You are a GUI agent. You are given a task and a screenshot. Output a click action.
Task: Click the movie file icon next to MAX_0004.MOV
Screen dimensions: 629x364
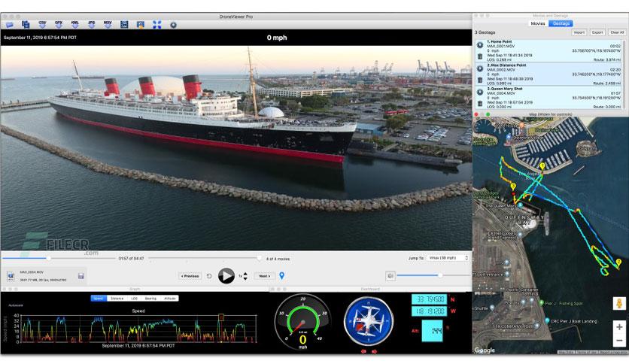point(11,276)
